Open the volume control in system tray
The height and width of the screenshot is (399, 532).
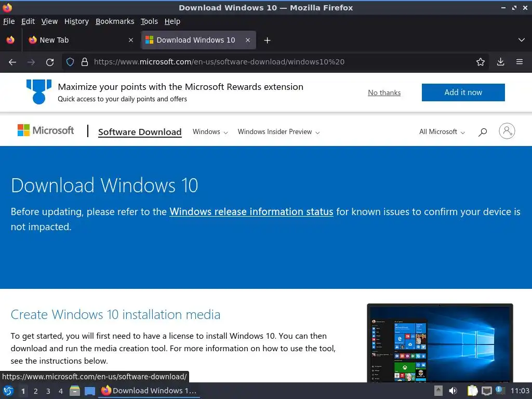pyautogui.click(x=453, y=391)
